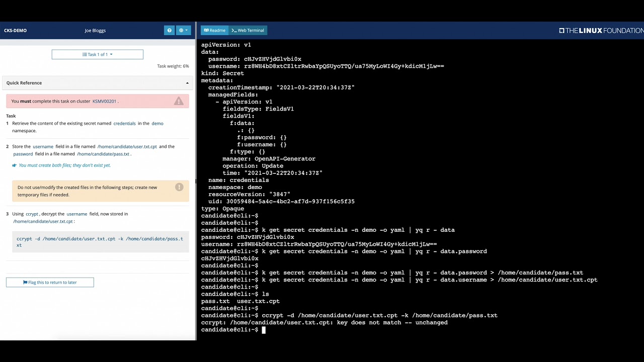Click the panel divider resize handle
Image resolution: width=644 pixels, height=362 pixels.
click(x=196, y=181)
